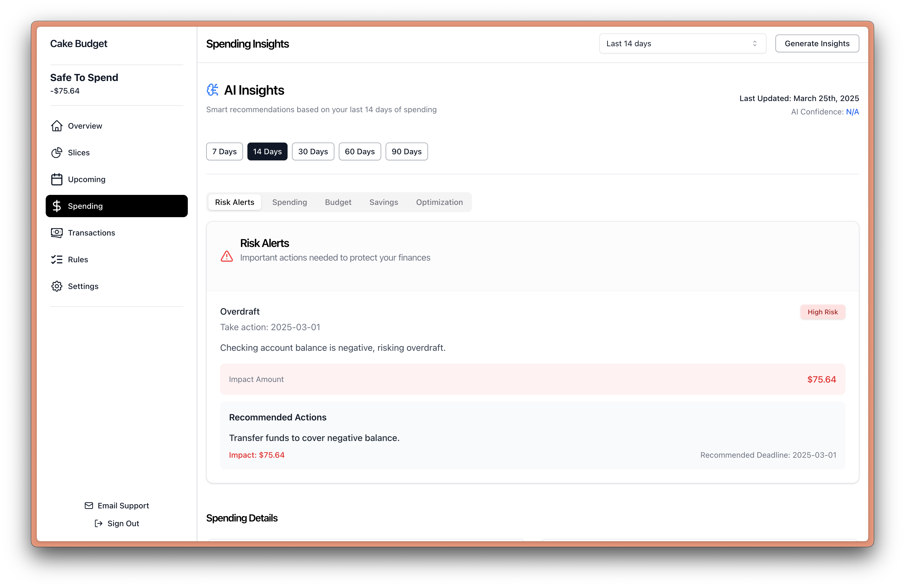Viewport: 905px width, 588px height.
Task: Click the Risk Alerts warning triangle icon
Action: point(227,256)
